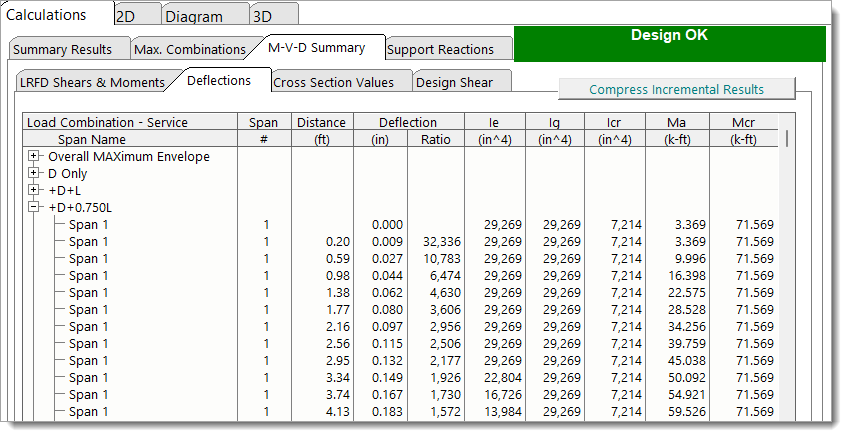The width and height of the screenshot is (847, 437).
Task: Open the Diagram tab
Action: [205, 15]
